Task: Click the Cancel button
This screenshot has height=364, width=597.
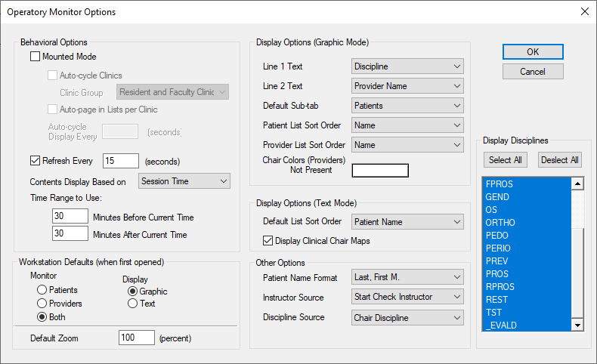Action: click(x=533, y=72)
